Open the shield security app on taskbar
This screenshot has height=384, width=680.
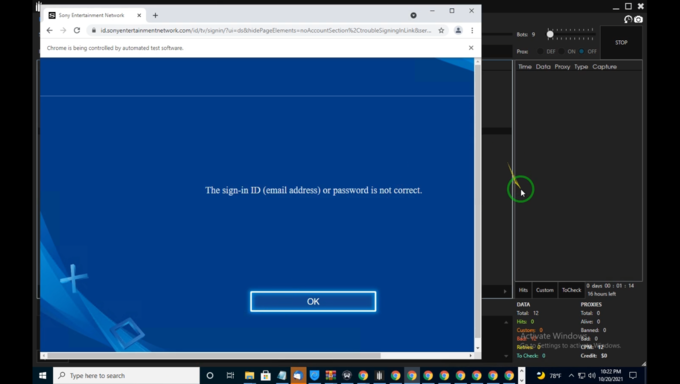tap(314, 375)
